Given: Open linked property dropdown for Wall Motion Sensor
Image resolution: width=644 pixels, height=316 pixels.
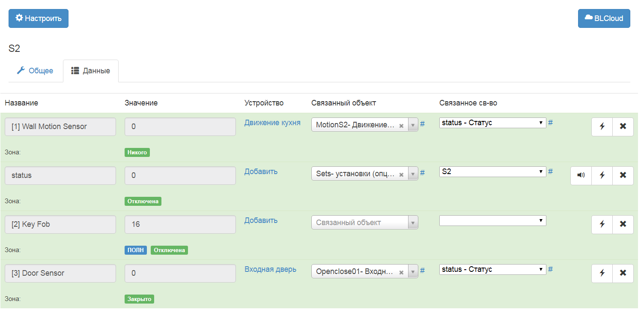Looking at the screenshot, I should coord(492,123).
